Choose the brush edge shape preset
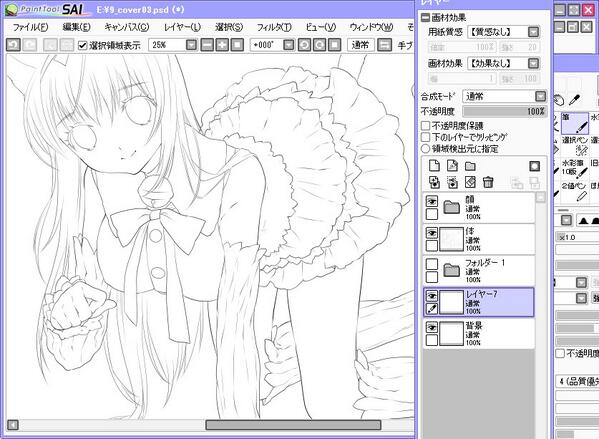The width and height of the screenshot is (599, 439). tap(583, 221)
